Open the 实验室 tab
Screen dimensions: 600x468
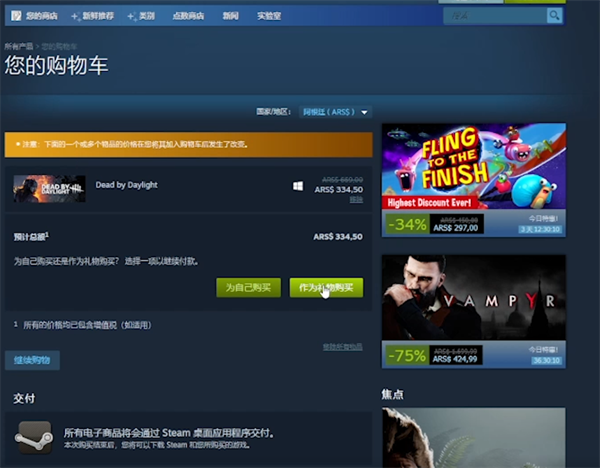[x=269, y=16]
